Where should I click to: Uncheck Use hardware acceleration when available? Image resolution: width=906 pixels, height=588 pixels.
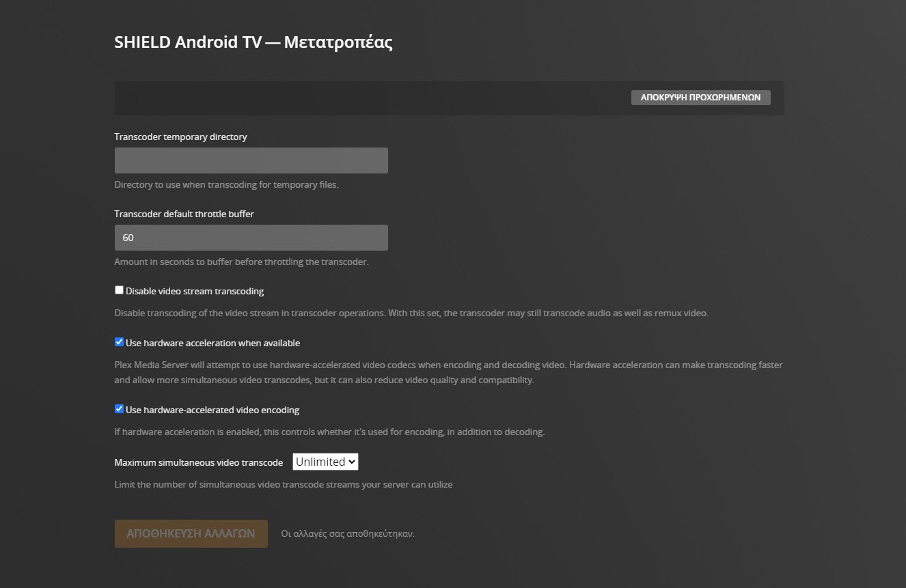pos(120,342)
